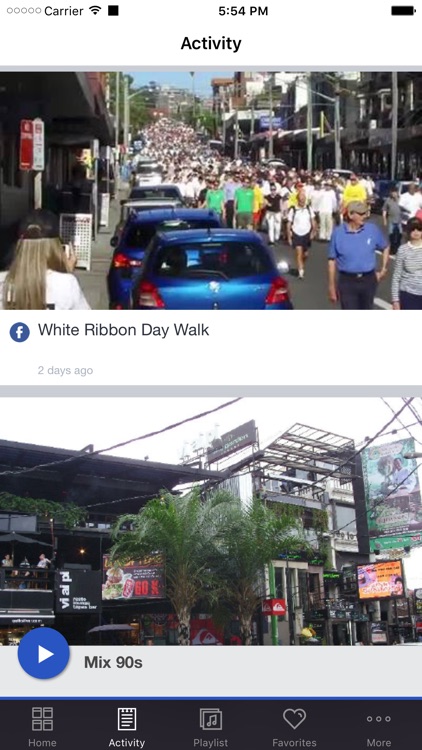Open the Playlist music note icon
This screenshot has width=422, height=750.
click(x=211, y=719)
